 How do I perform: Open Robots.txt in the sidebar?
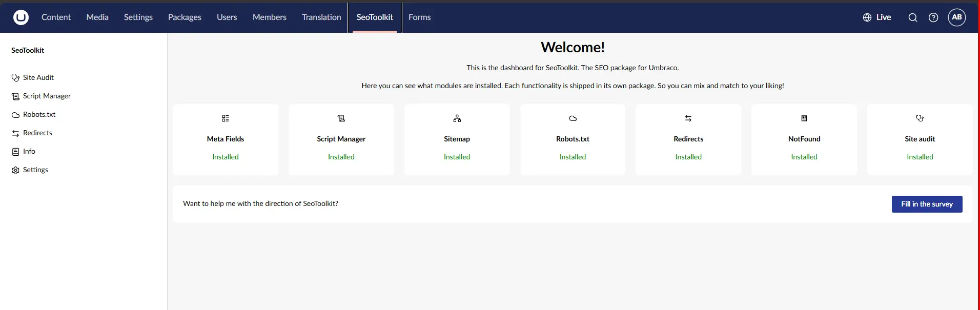39,115
